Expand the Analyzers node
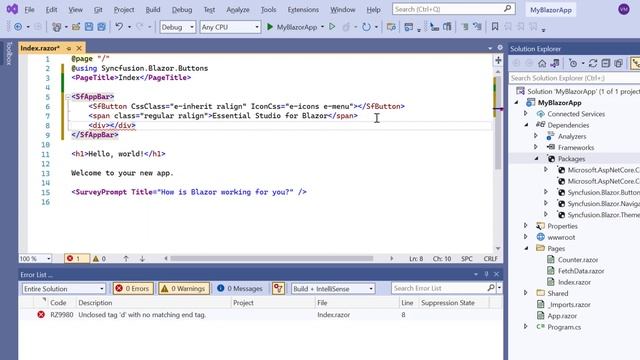The image size is (640, 360). pos(536,136)
